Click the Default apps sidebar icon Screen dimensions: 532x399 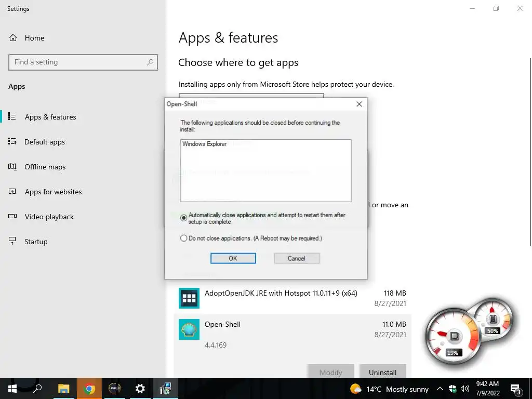[x=12, y=141]
